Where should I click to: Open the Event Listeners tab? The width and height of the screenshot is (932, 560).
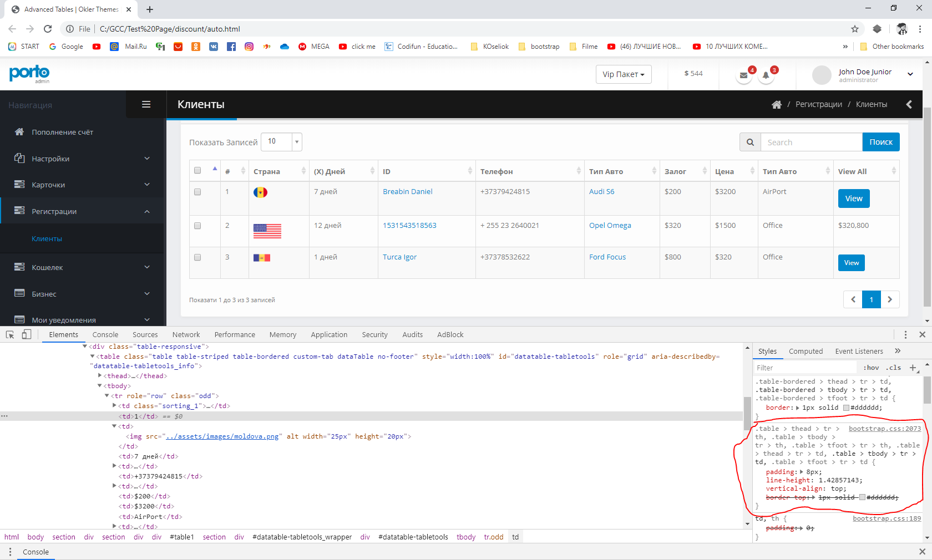[x=859, y=351]
